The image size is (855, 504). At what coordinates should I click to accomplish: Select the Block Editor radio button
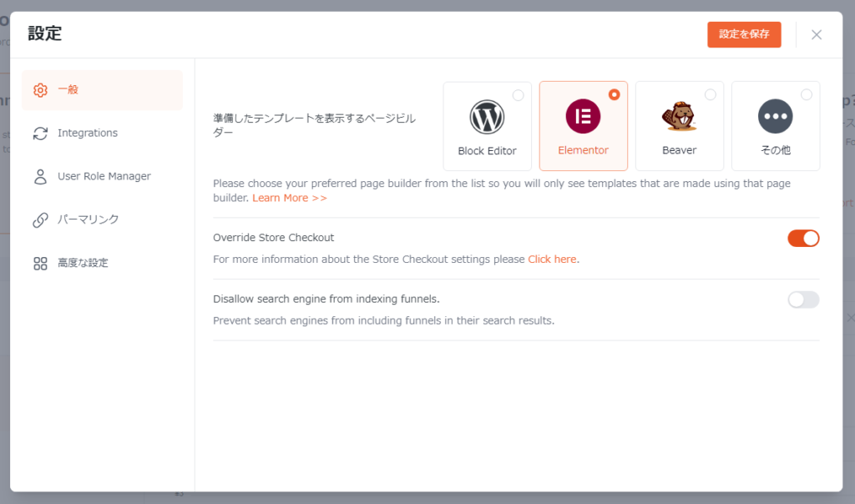tap(518, 95)
